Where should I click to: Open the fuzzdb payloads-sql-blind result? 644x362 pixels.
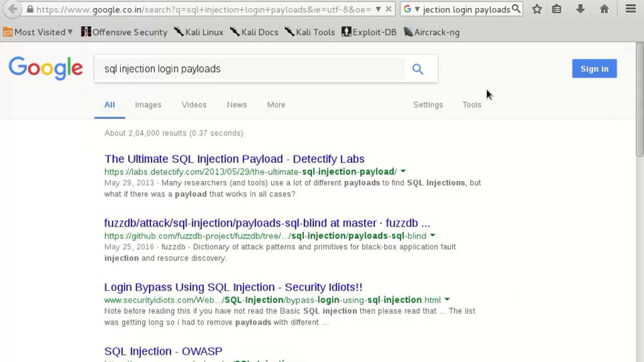267,223
